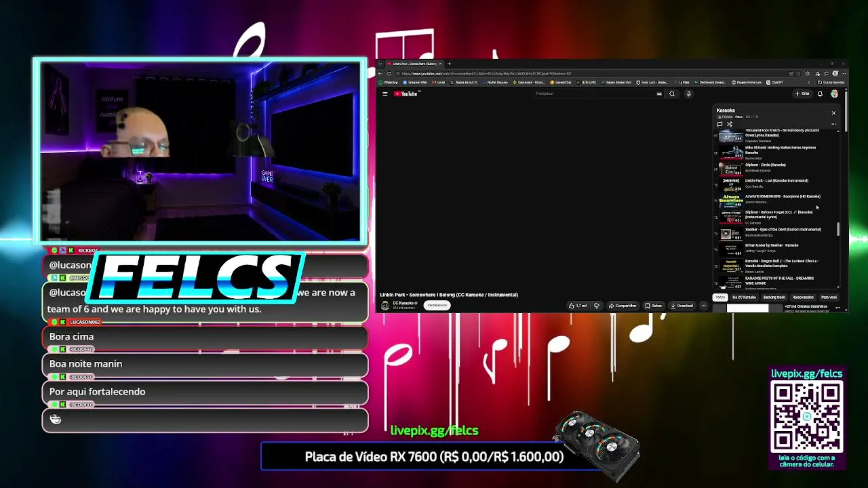Open a new browser tab
This screenshot has height=488, width=868.
pyautogui.click(x=449, y=64)
